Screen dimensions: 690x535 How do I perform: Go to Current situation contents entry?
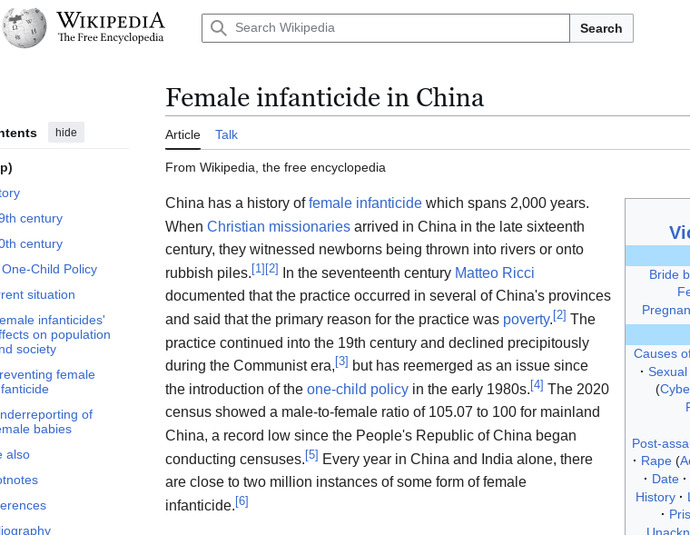point(37,295)
